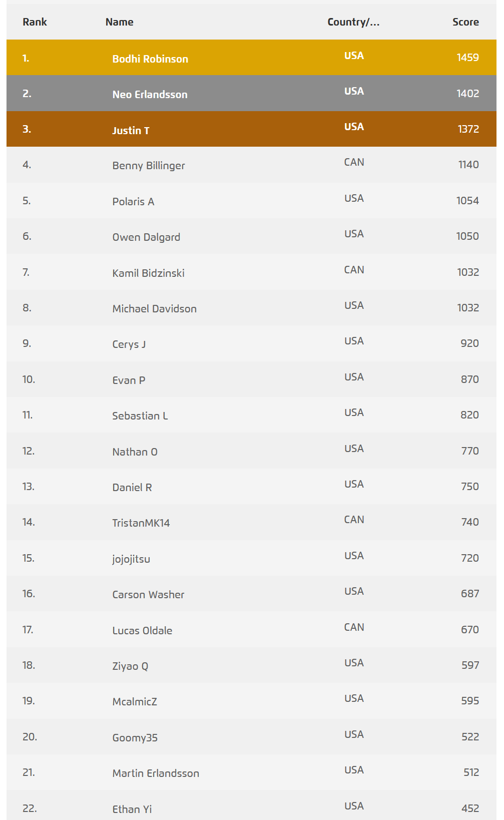Sort by the Name column header
The height and width of the screenshot is (820, 504).
point(119,22)
